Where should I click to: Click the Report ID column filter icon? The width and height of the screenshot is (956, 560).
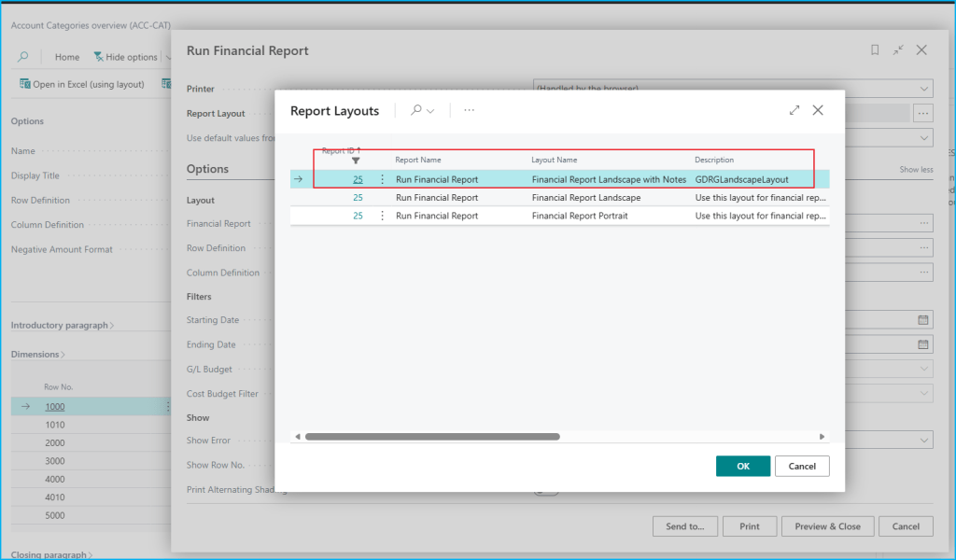[x=356, y=161]
